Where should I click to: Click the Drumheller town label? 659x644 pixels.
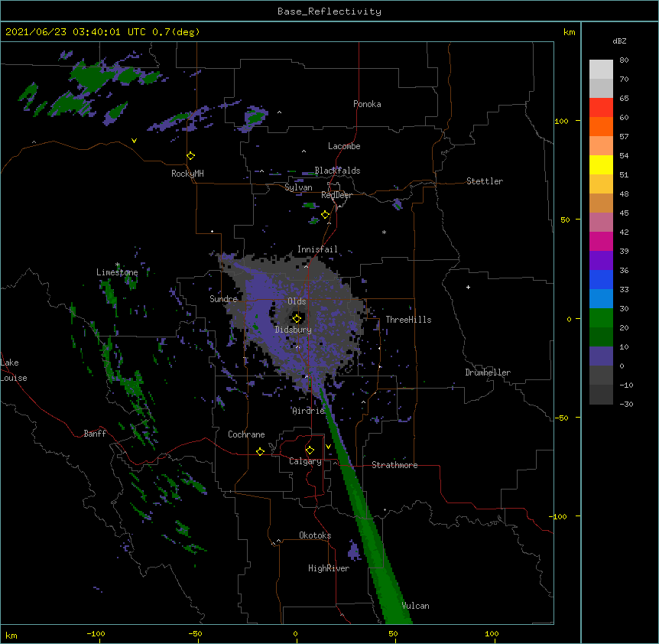[x=488, y=372]
